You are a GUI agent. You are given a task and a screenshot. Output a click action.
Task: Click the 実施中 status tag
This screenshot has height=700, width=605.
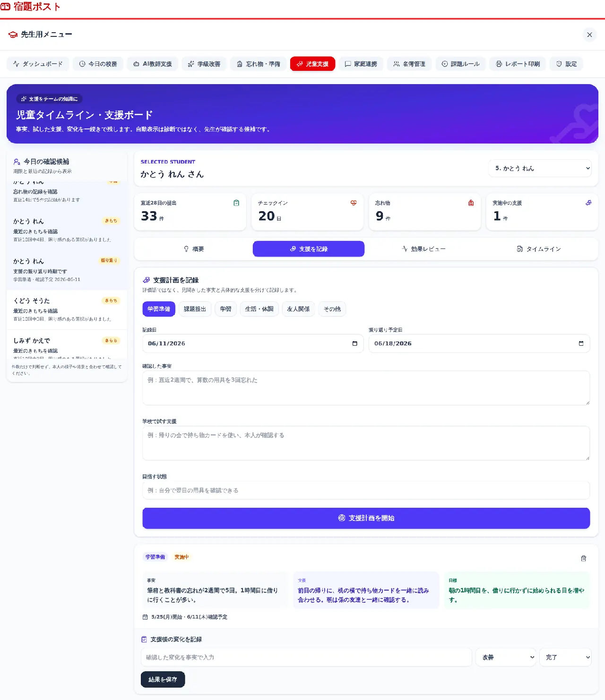point(181,557)
